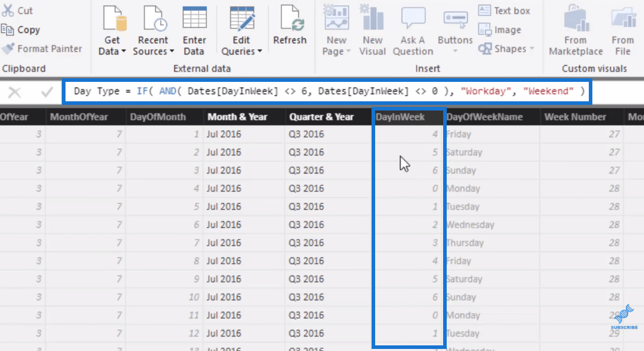Screen dimensions: 644x351
Task: Click DayOfMonth cell with value 10
Action: 165,297
